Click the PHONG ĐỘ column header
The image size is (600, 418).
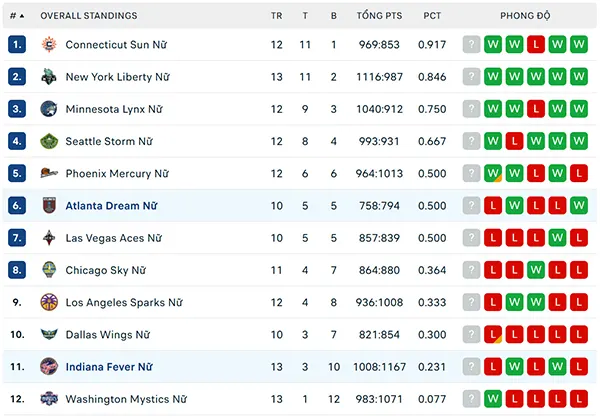tap(525, 16)
